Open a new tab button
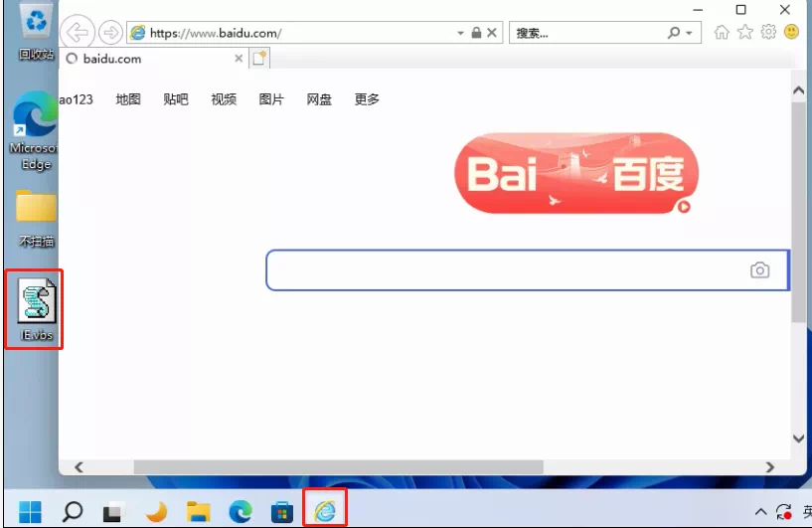 pos(259,58)
